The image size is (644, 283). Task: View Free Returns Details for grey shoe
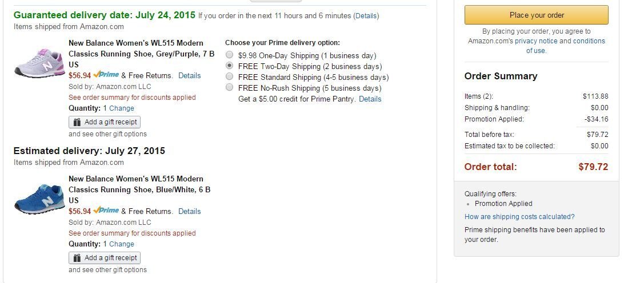[x=189, y=75]
